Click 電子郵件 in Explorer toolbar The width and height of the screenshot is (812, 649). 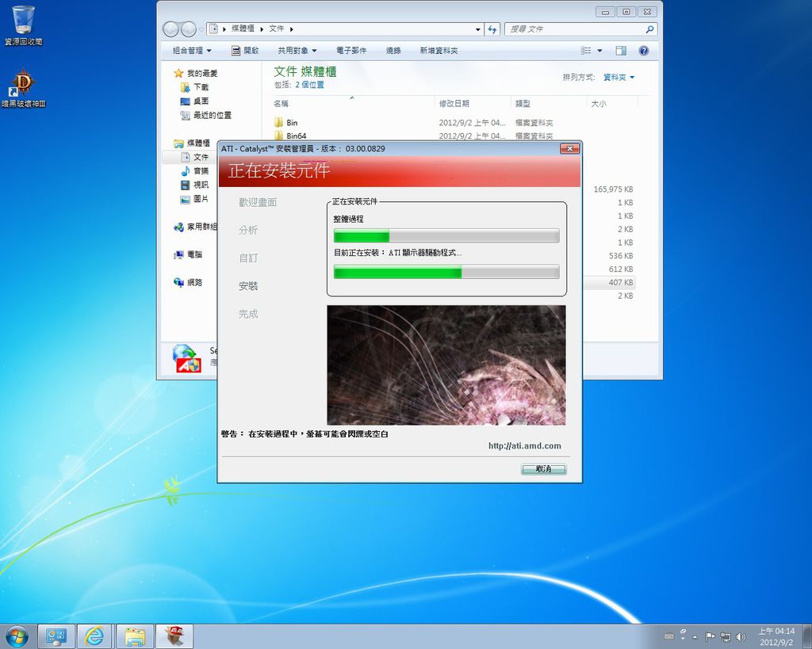click(x=351, y=51)
